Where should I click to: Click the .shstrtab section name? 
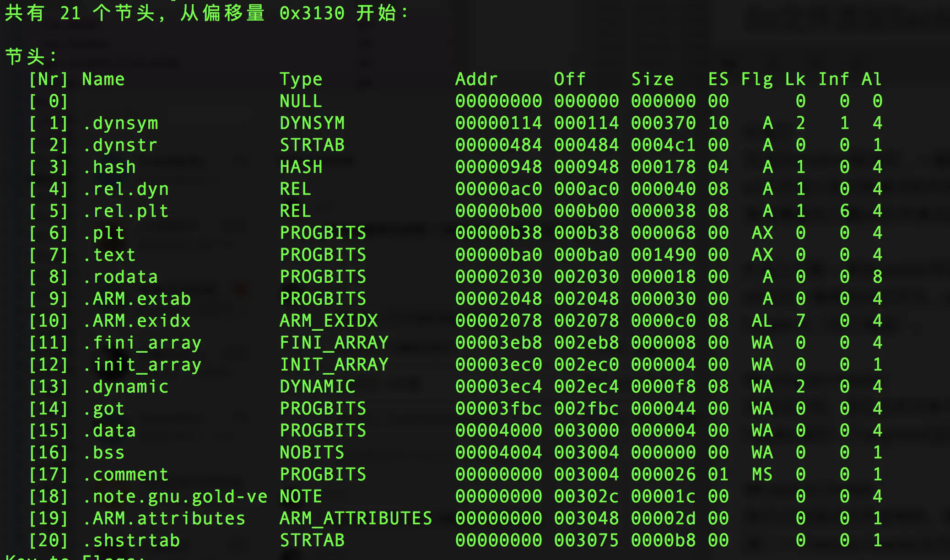tap(131, 540)
